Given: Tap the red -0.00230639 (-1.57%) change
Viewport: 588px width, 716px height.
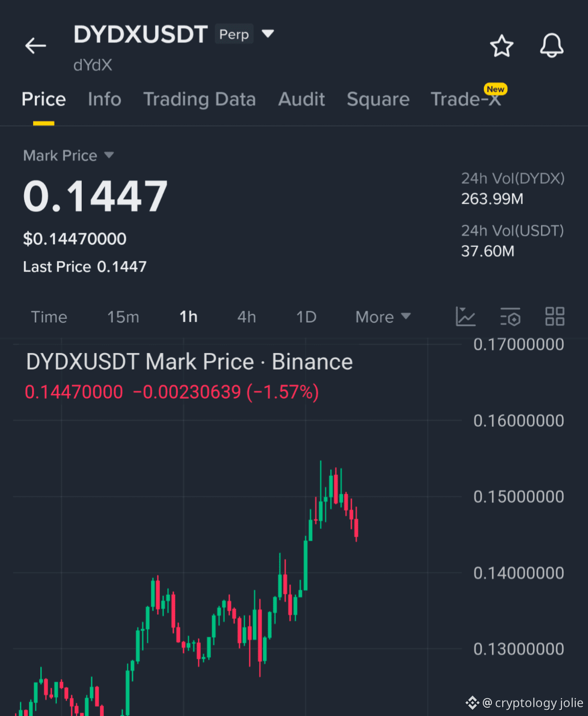Looking at the screenshot, I should tap(226, 392).
